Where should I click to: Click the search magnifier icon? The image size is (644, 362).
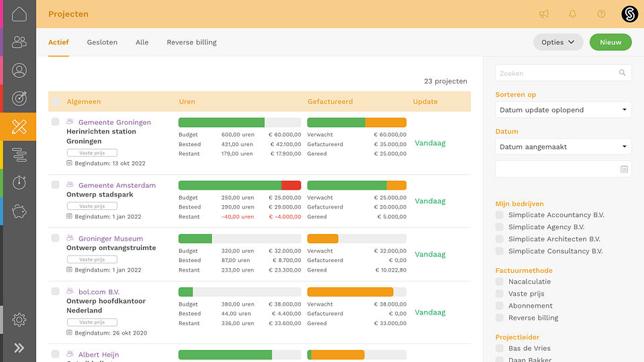pos(623,72)
